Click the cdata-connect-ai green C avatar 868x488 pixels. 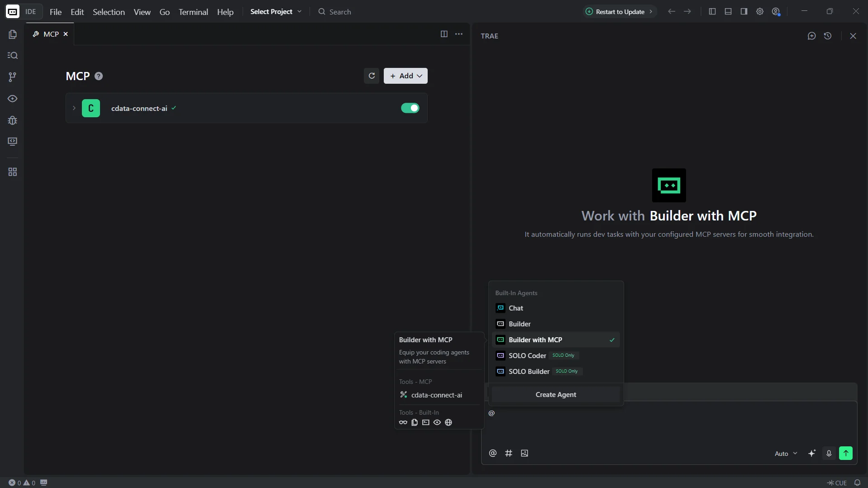coord(91,108)
